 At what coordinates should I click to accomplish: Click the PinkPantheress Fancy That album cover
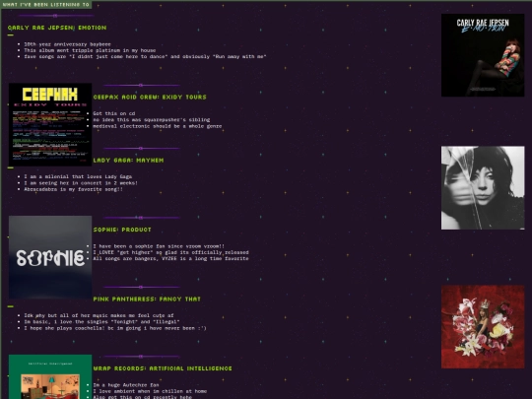(483, 326)
